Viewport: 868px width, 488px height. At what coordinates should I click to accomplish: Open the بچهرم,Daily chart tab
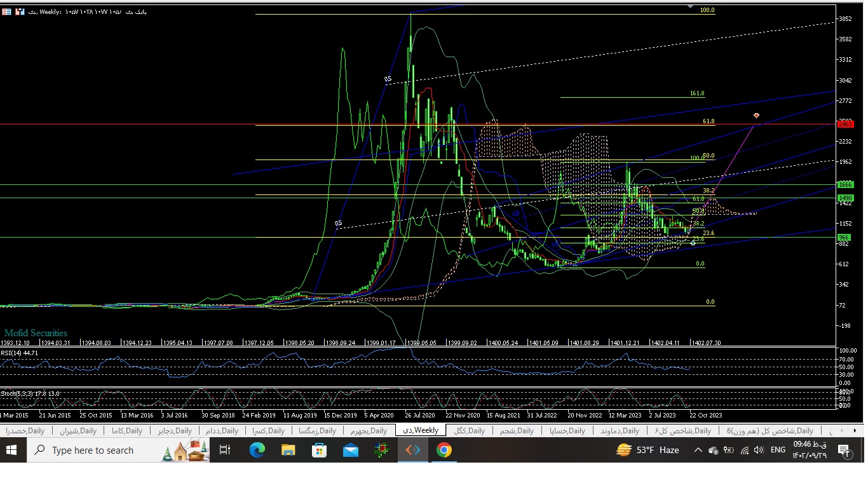(369, 431)
